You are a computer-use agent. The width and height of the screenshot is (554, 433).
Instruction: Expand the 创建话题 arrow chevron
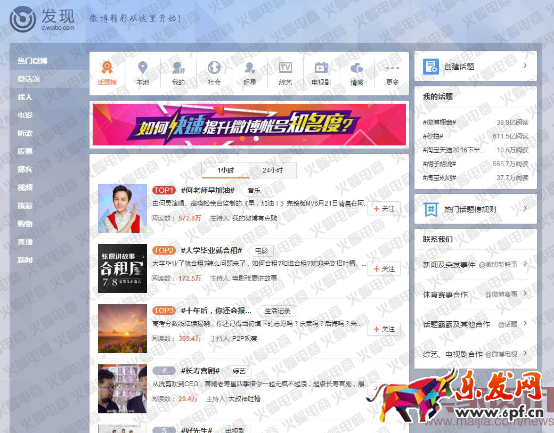(x=525, y=66)
